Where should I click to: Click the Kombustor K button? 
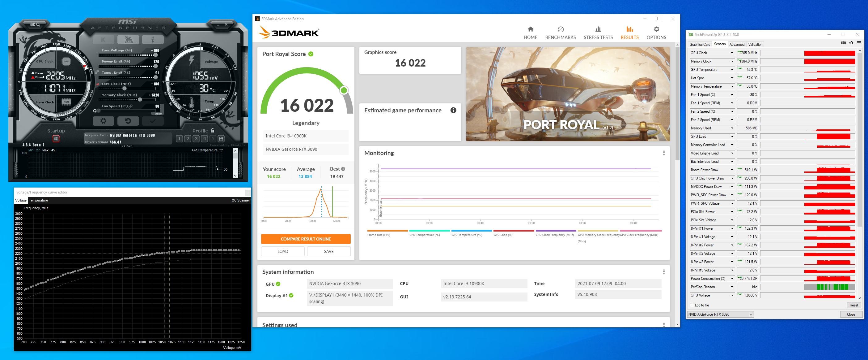(103, 40)
